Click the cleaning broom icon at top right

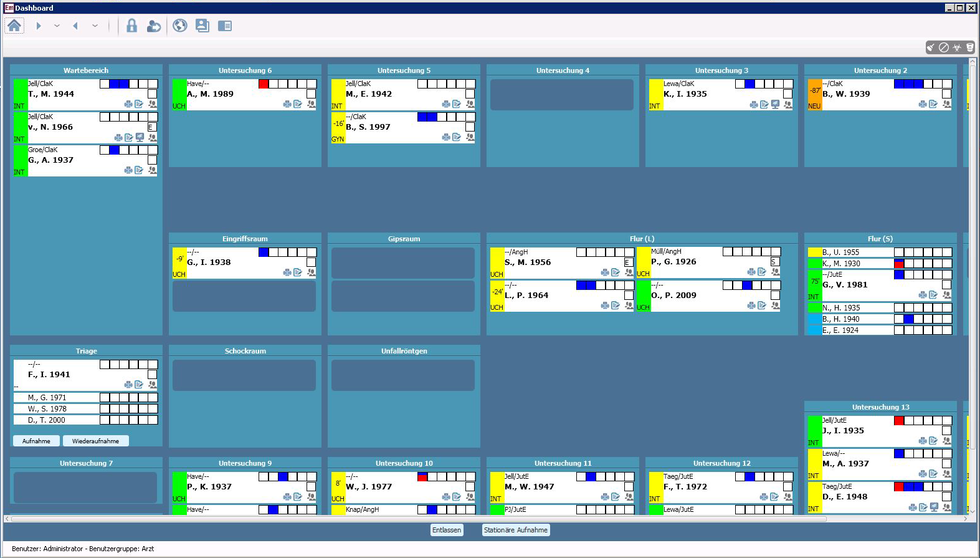[x=931, y=47]
